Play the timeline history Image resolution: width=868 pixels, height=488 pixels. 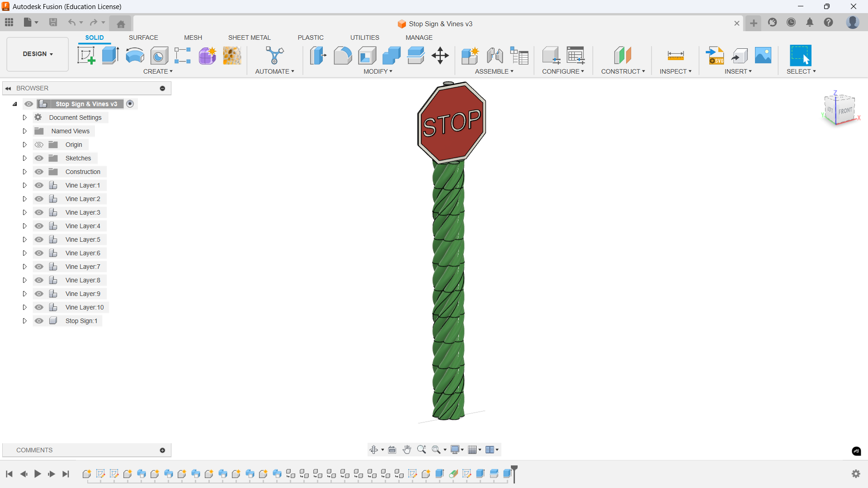pyautogui.click(x=38, y=474)
